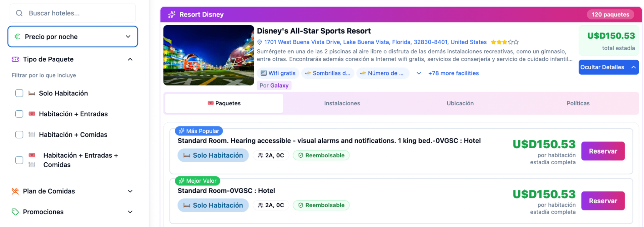Check the Habitación + Comidas checkbox

pos(19,134)
